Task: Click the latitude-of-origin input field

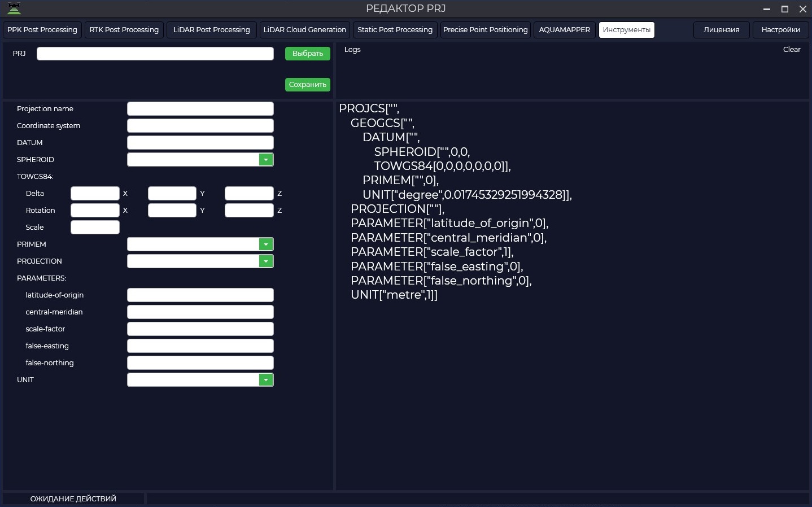Action: point(200,295)
